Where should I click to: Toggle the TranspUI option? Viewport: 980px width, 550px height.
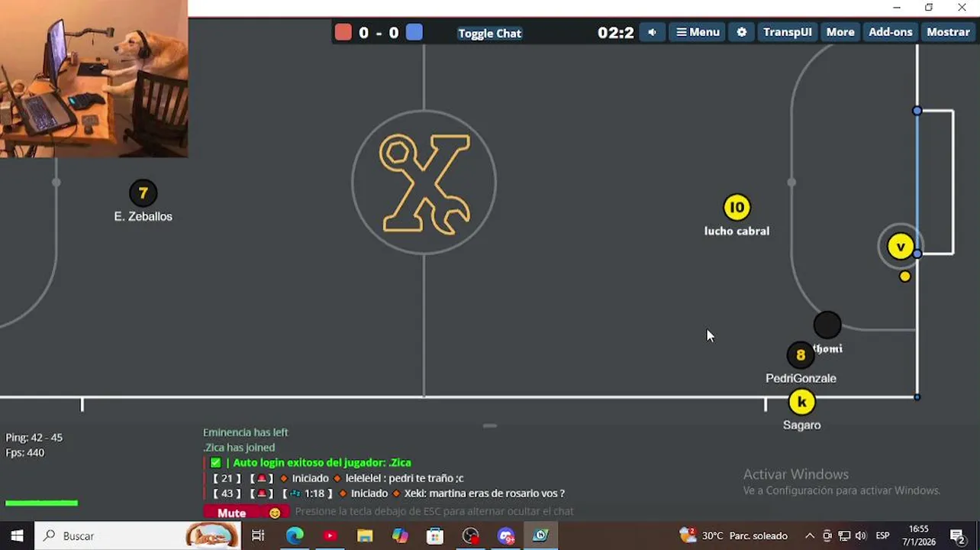pyautogui.click(x=787, y=32)
